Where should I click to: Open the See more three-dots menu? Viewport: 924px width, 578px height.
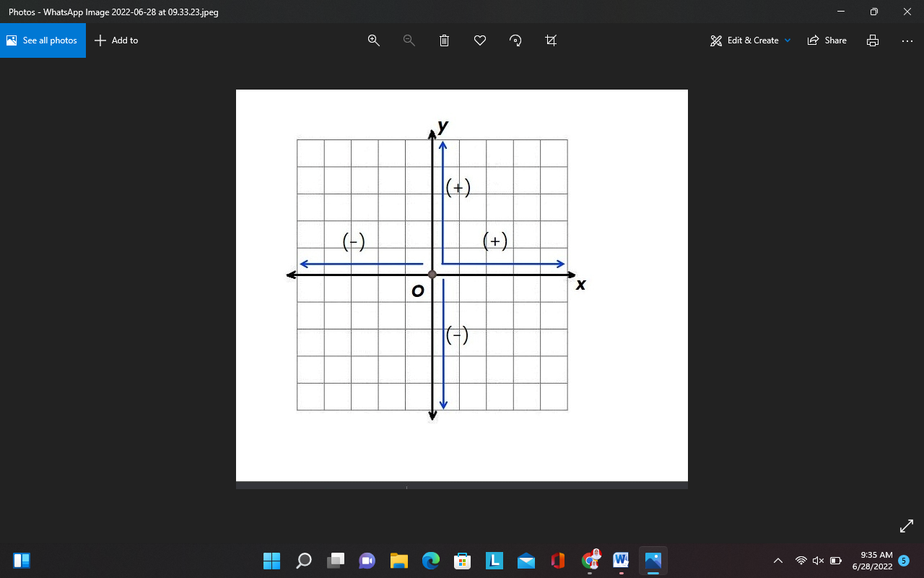point(907,40)
